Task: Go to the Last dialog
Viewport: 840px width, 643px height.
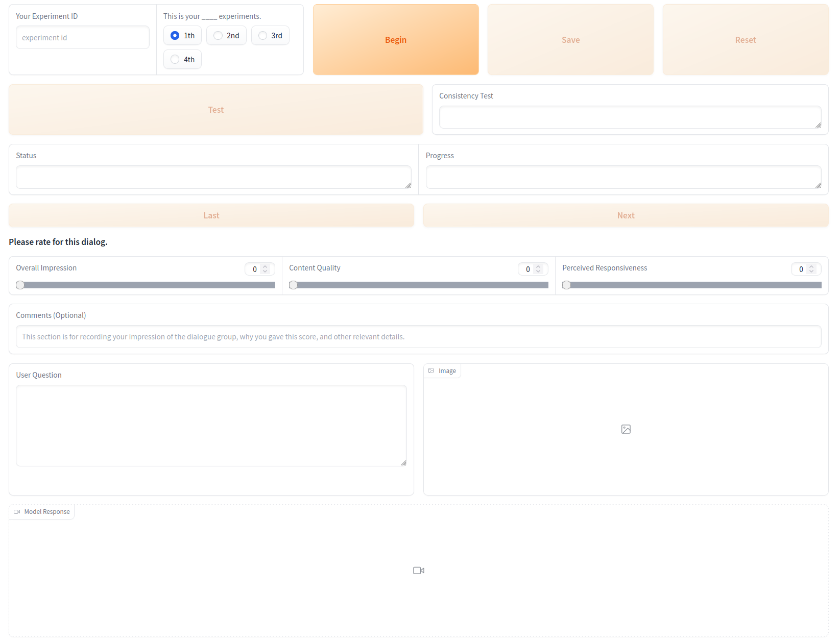Action: (211, 215)
